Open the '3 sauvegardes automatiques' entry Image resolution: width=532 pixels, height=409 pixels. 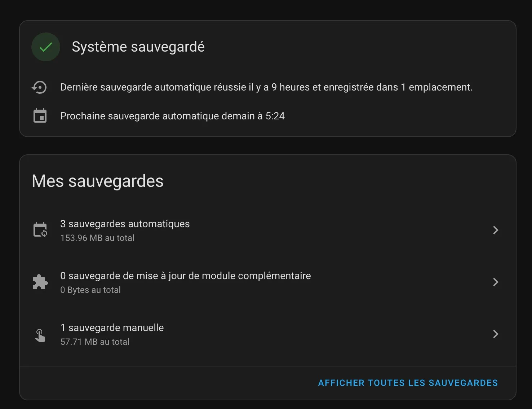pos(125,224)
